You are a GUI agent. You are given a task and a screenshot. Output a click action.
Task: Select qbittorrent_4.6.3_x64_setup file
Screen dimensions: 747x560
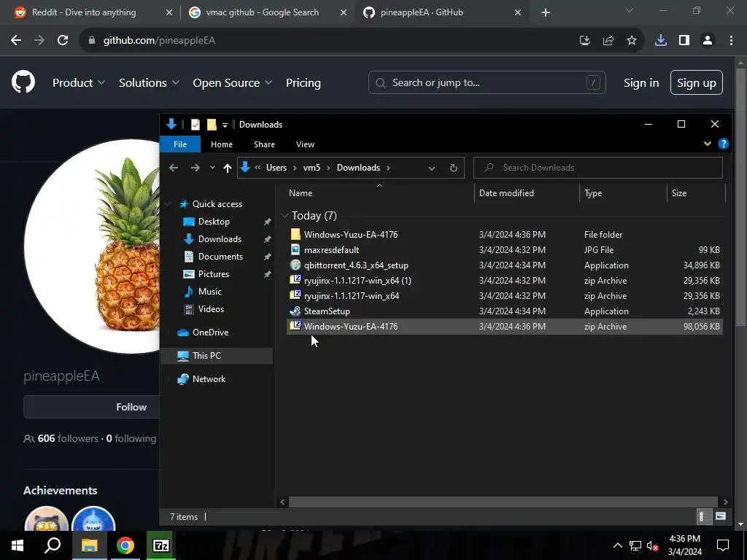pyautogui.click(x=505, y=265)
